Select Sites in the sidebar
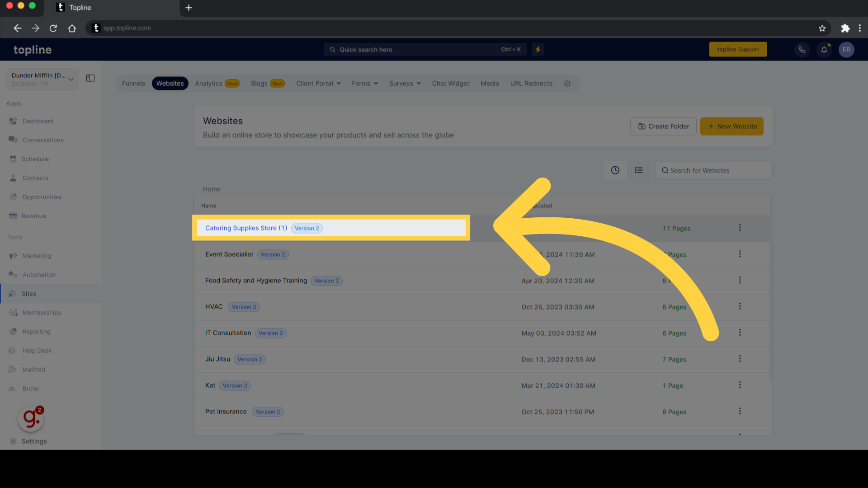 point(29,294)
